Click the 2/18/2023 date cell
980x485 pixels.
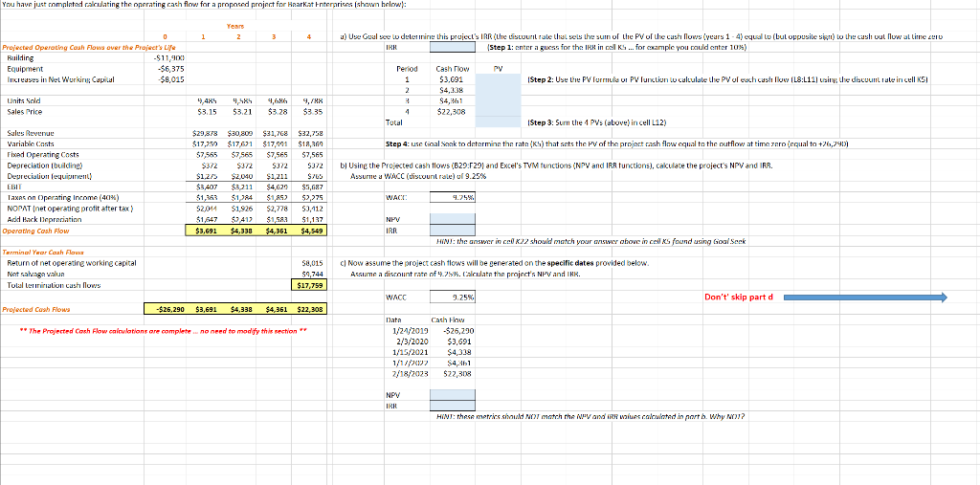point(410,374)
